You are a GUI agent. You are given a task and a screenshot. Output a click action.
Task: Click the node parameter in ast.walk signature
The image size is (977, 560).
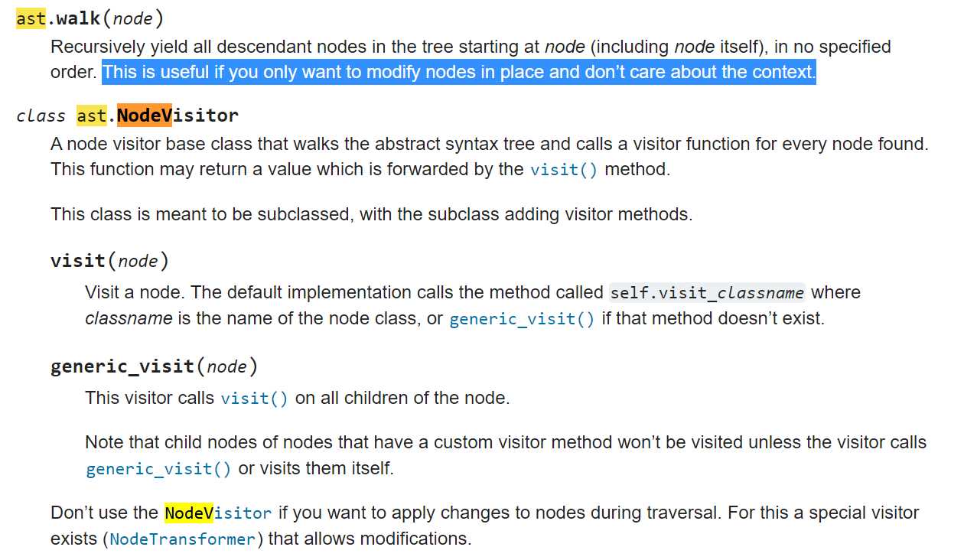coord(133,19)
